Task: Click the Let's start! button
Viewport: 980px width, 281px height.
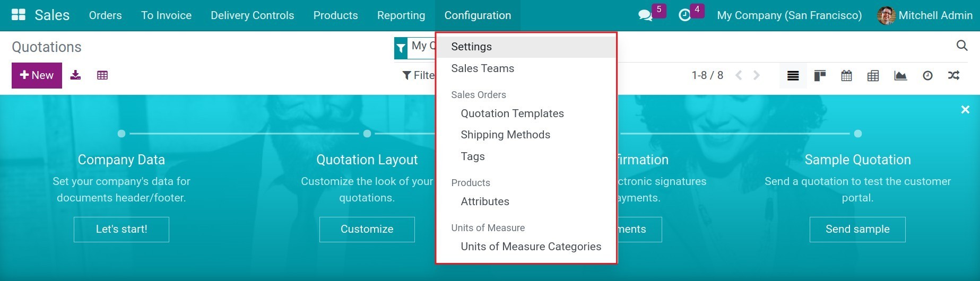Action: (x=122, y=229)
